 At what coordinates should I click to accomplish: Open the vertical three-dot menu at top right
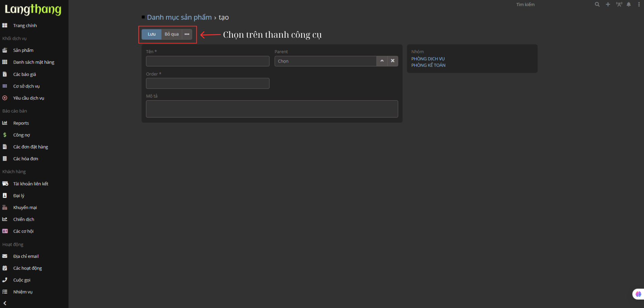coord(639,4)
